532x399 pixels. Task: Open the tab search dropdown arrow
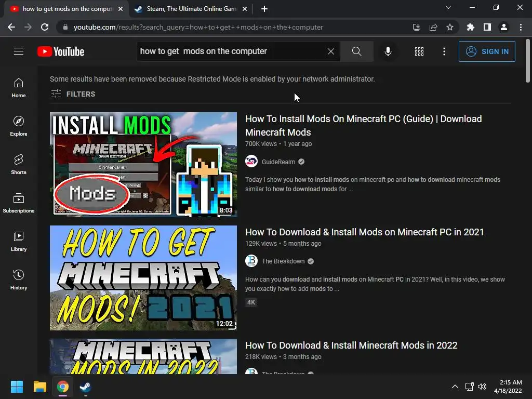pyautogui.click(x=448, y=7)
